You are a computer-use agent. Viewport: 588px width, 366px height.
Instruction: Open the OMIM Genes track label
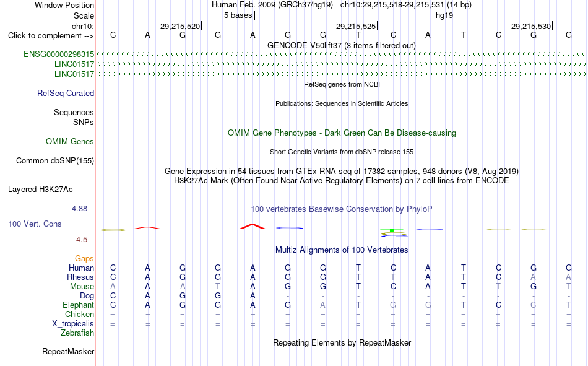(70, 142)
